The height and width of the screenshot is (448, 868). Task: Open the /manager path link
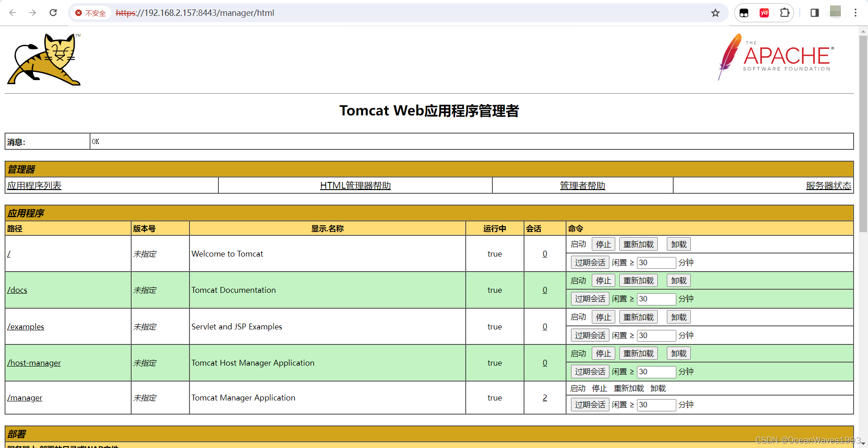click(x=25, y=398)
